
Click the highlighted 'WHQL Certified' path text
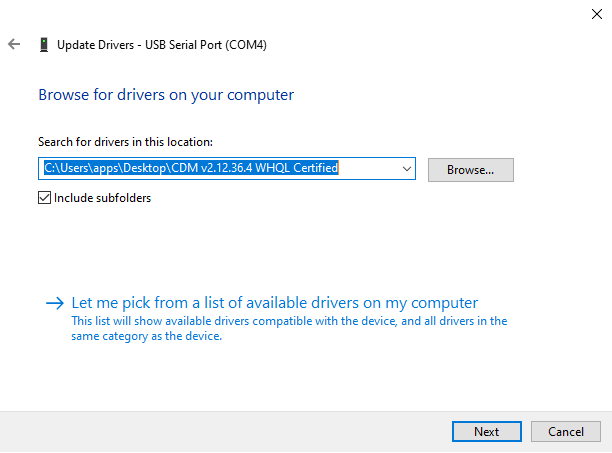[x=295, y=169]
